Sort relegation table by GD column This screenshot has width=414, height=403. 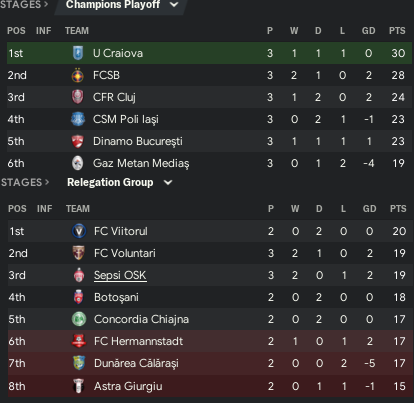click(369, 209)
